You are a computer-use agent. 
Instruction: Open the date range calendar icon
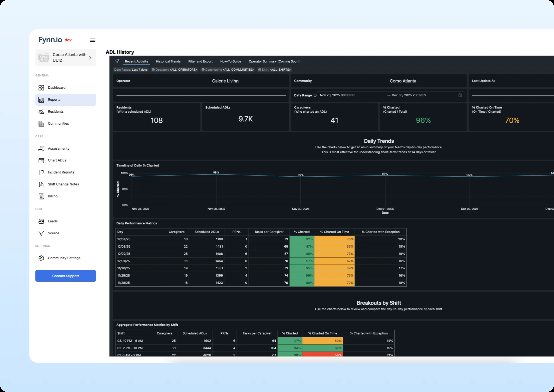tap(460, 95)
